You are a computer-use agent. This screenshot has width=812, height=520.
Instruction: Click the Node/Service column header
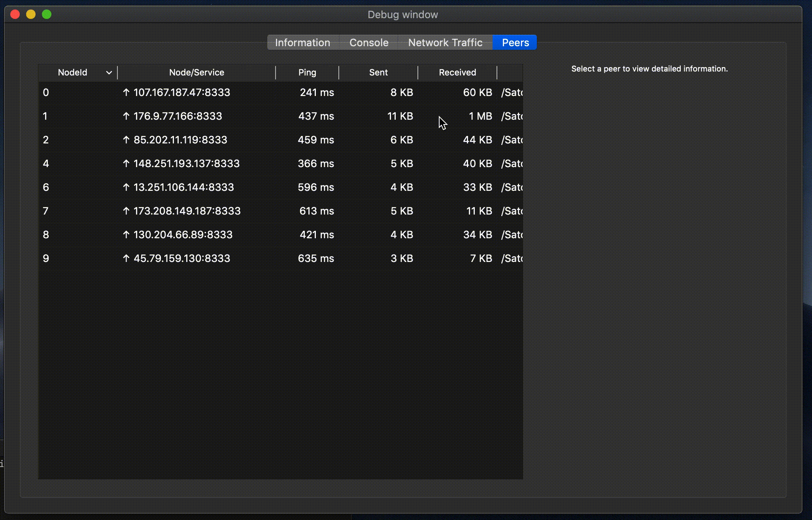196,73
